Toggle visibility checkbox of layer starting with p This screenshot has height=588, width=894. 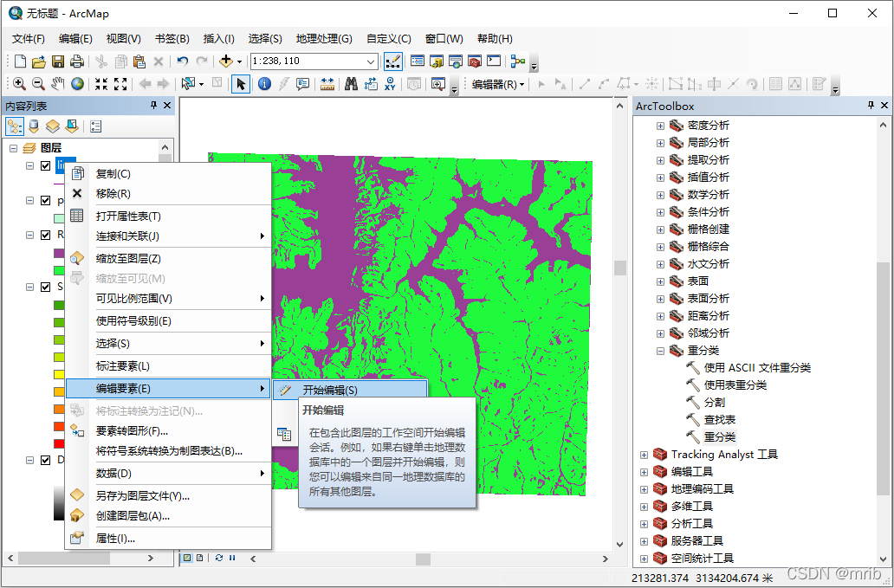tap(46, 201)
